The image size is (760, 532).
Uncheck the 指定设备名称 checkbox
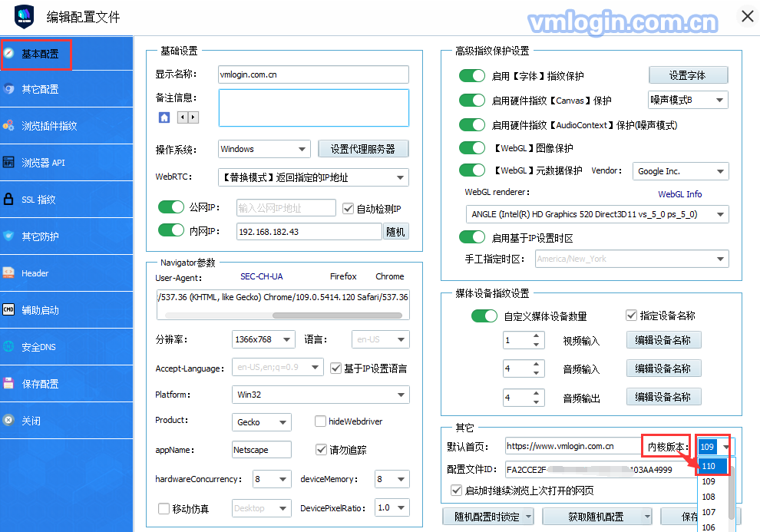click(x=631, y=316)
